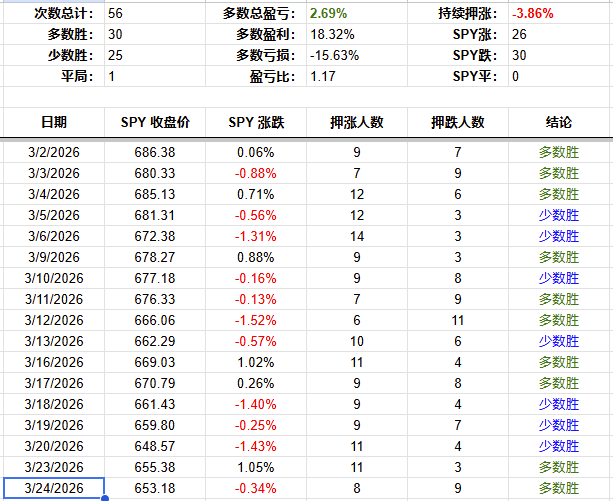Screen dimensions: 613x501
Task: Click the 盈亏比 label cell
Action: [x=256, y=76]
